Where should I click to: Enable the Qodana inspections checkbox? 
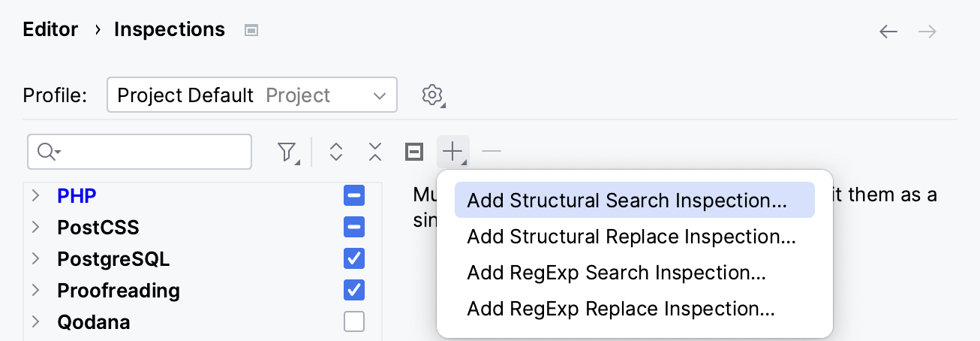(353, 322)
